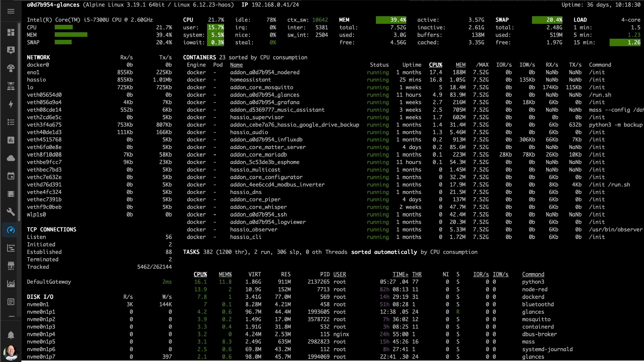This screenshot has height=362, width=644.
Task: Open the notifications bell icon
Action: point(11,335)
